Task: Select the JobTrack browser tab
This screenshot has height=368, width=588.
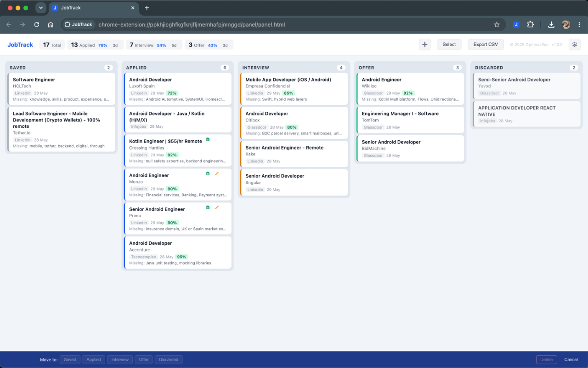Action: (x=94, y=8)
